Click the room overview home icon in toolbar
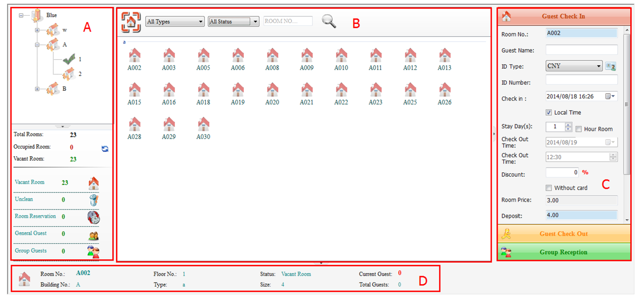This screenshot has width=644, height=303. (x=131, y=21)
